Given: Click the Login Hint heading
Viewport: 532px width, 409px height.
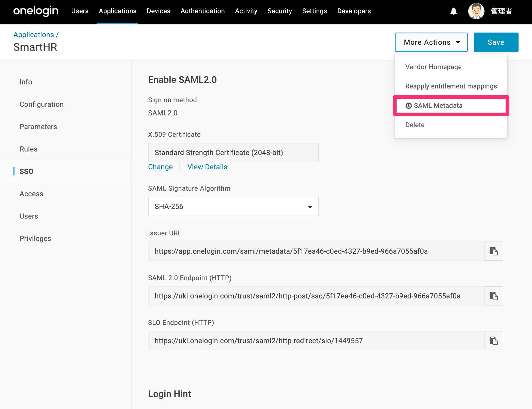Looking at the screenshot, I should (169, 394).
